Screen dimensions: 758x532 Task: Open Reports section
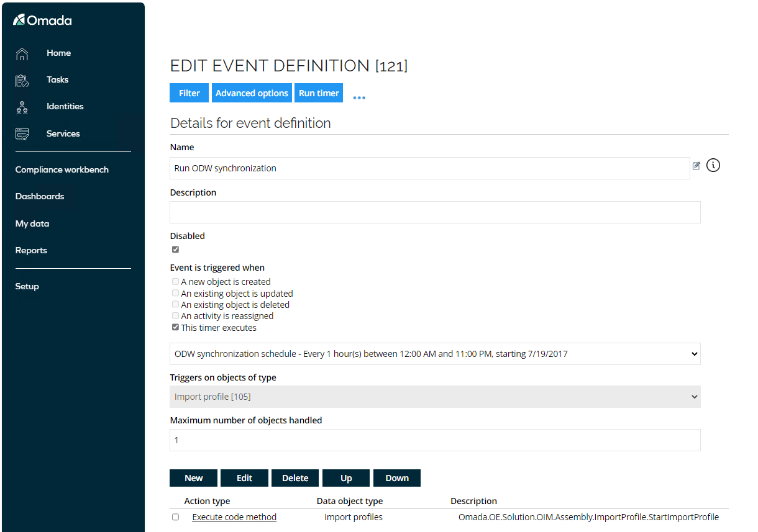[x=31, y=250]
